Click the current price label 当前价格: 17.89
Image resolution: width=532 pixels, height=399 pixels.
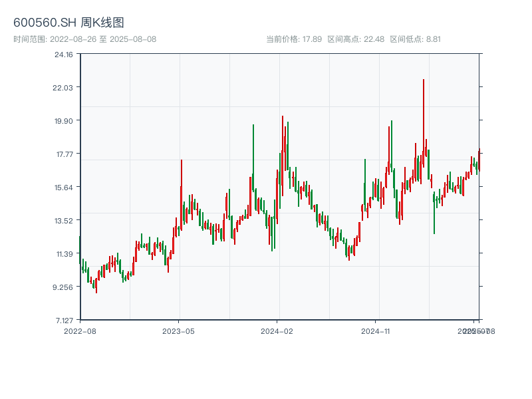[x=294, y=39]
